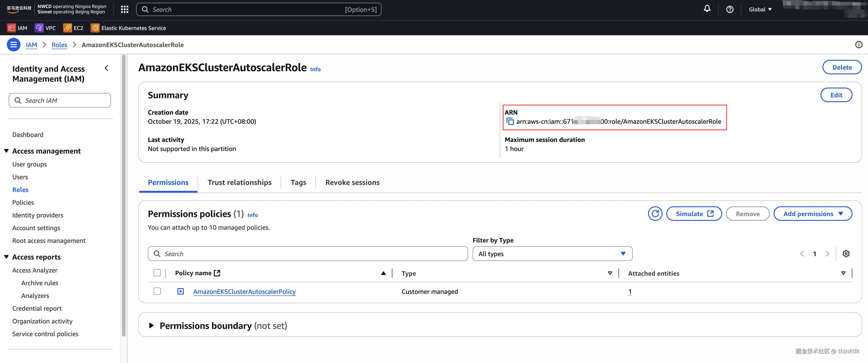Click the Elastic Kubernetes Service shortcut
Image resolution: width=868 pixels, height=363 pixels.
[128, 28]
